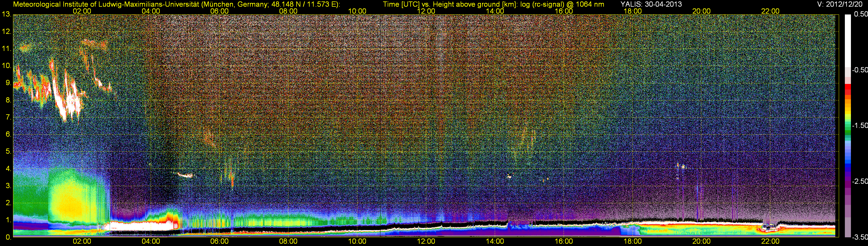Click the 08:00 label on the top time axis
The image size is (868, 246).
[x=288, y=11]
